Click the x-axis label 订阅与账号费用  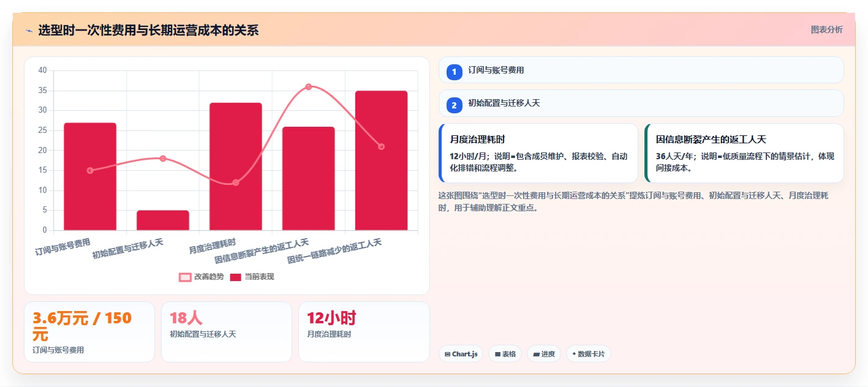(x=62, y=247)
